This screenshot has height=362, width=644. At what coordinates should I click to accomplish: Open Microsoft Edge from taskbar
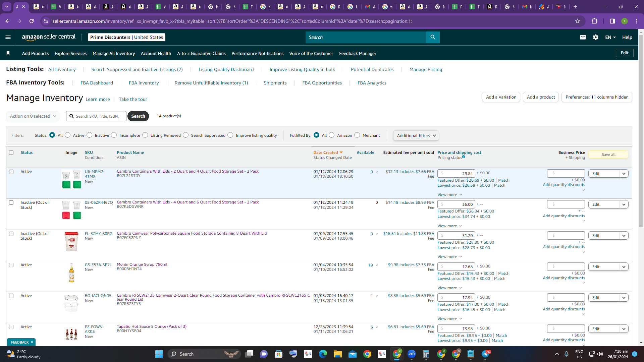point(323,354)
